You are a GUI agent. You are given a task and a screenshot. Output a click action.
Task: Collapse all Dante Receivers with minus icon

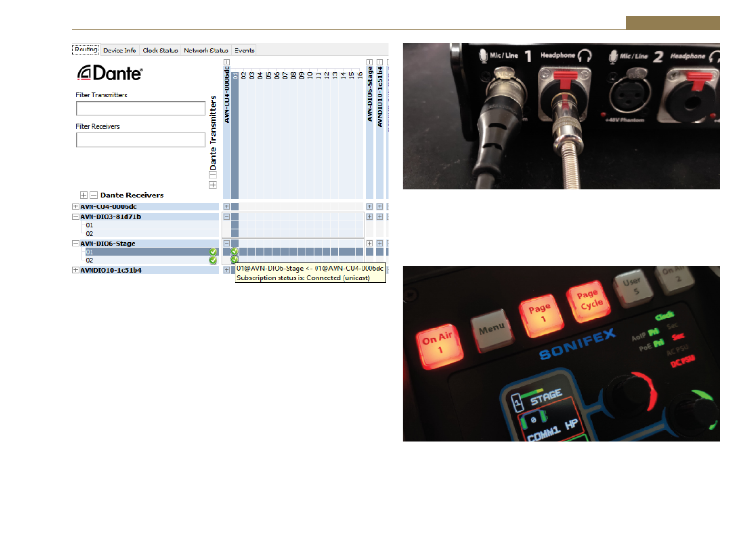(94, 195)
